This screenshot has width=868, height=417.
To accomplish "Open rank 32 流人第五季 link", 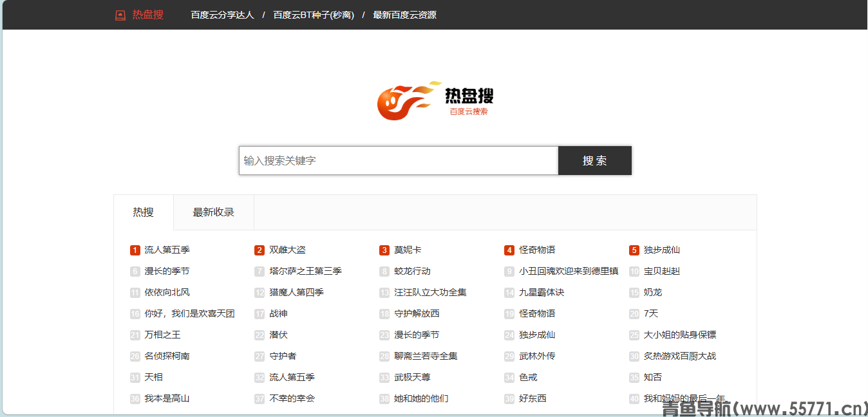I will 292,377.
